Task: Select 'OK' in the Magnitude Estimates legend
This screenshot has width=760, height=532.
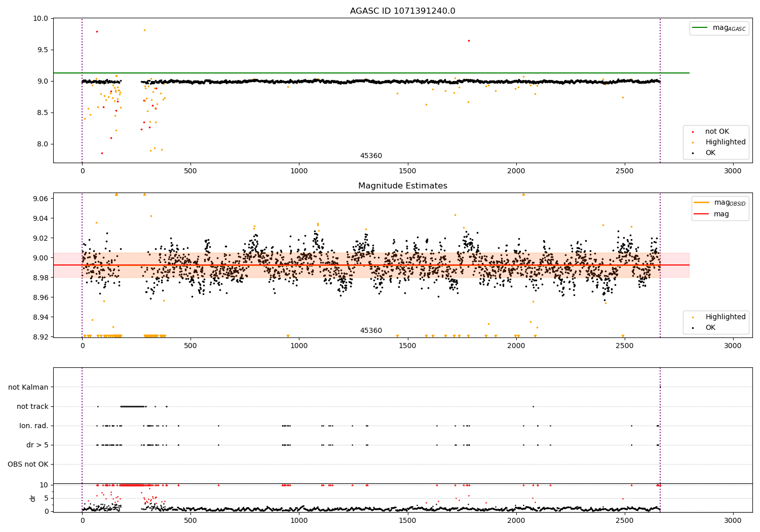Action: [710, 328]
